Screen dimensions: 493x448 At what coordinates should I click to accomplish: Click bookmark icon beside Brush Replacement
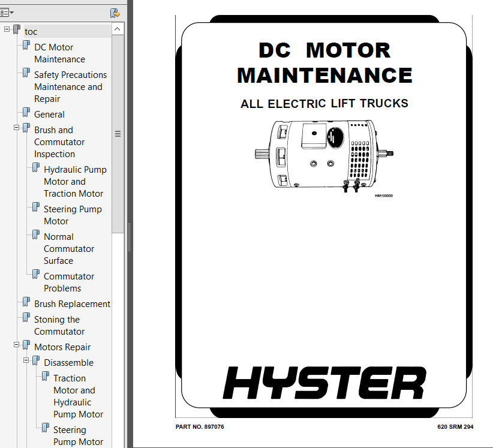[x=26, y=302]
